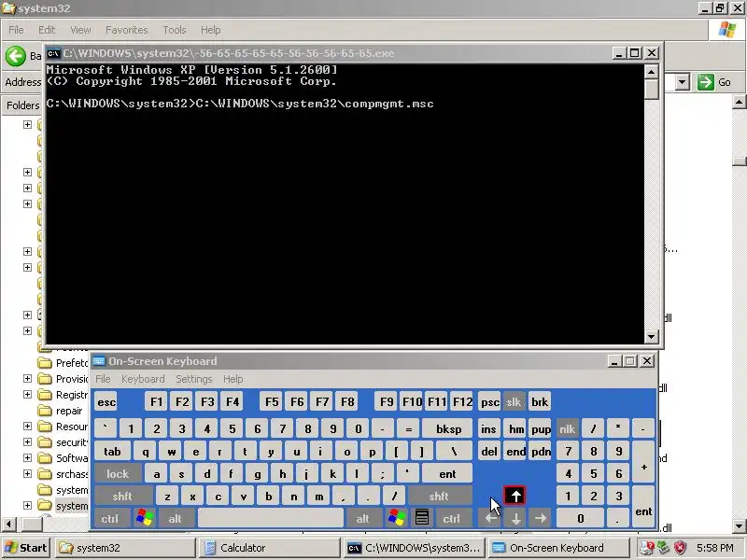Toggle the slk scroll lock key
The image size is (747, 560).
pos(514,402)
